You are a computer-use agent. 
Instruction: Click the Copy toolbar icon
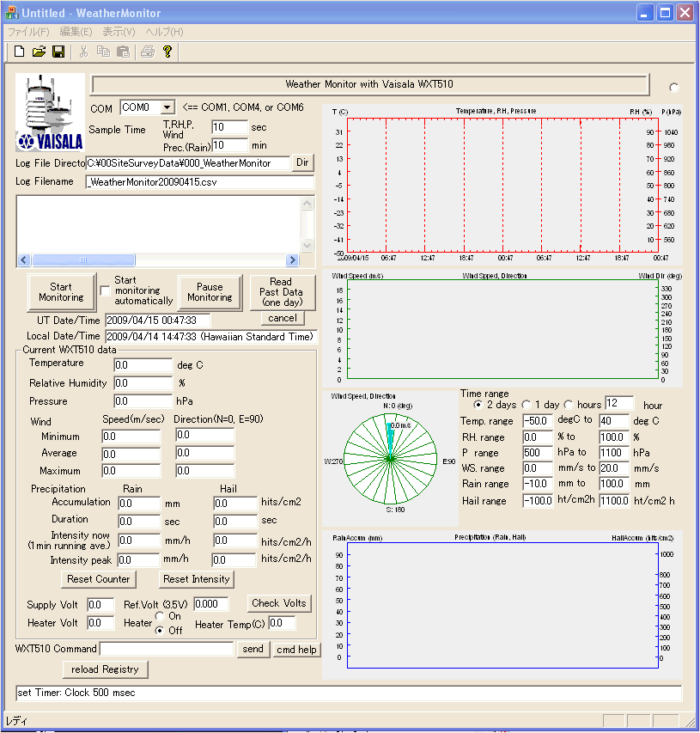(103, 52)
